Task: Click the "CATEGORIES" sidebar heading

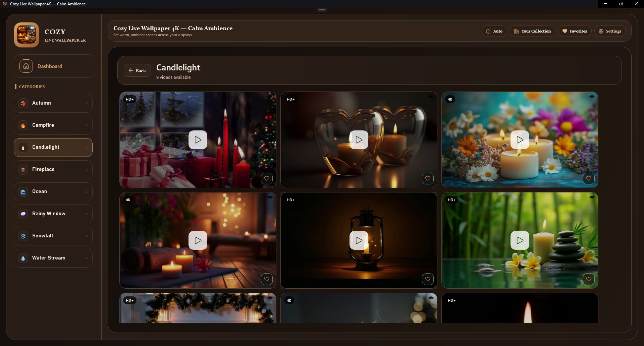Action: click(x=32, y=86)
